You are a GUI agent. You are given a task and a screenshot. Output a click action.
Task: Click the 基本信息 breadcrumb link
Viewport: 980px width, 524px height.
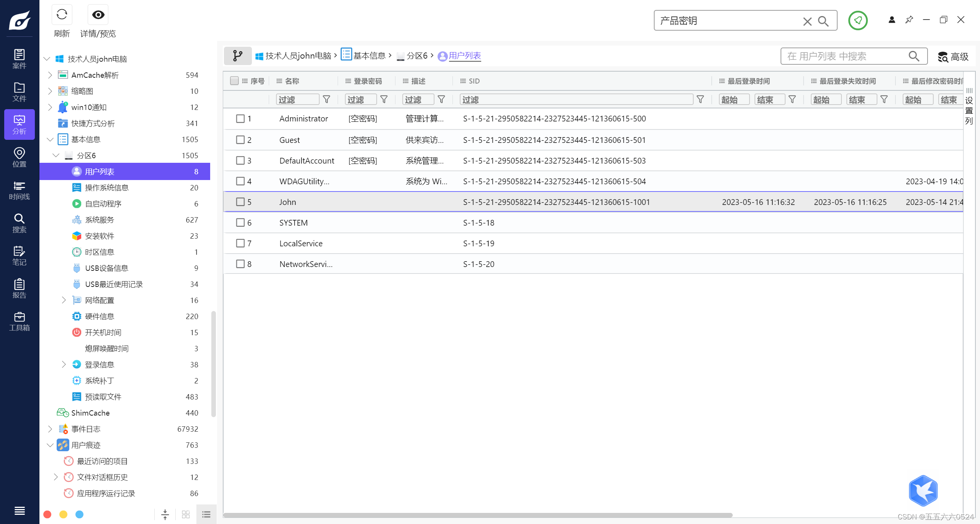click(369, 56)
